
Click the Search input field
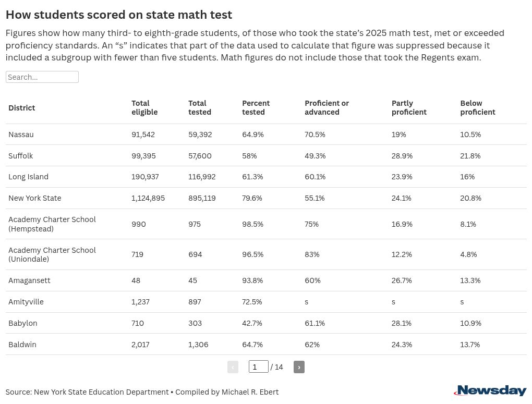42,77
